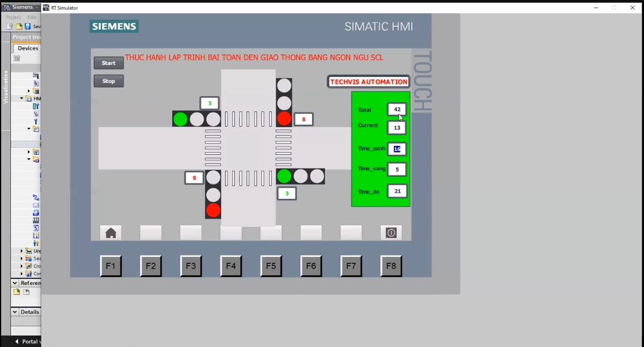Click the Current value field showing 13
This screenshot has width=644, height=347.
click(397, 127)
